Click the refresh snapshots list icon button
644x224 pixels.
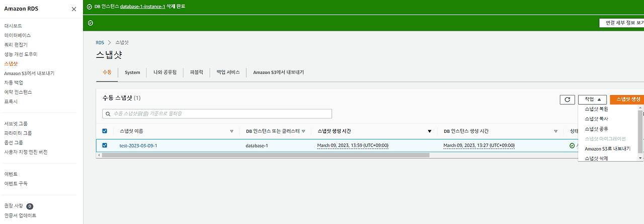pyautogui.click(x=567, y=100)
